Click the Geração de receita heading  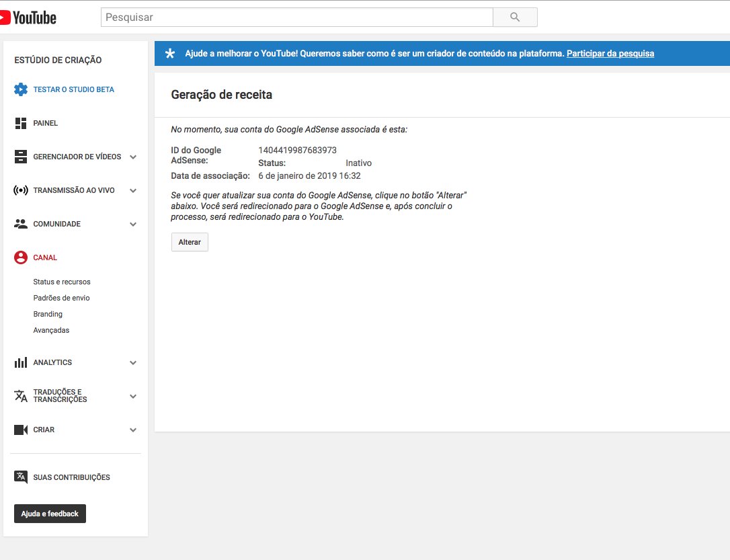pyautogui.click(x=222, y=95)
